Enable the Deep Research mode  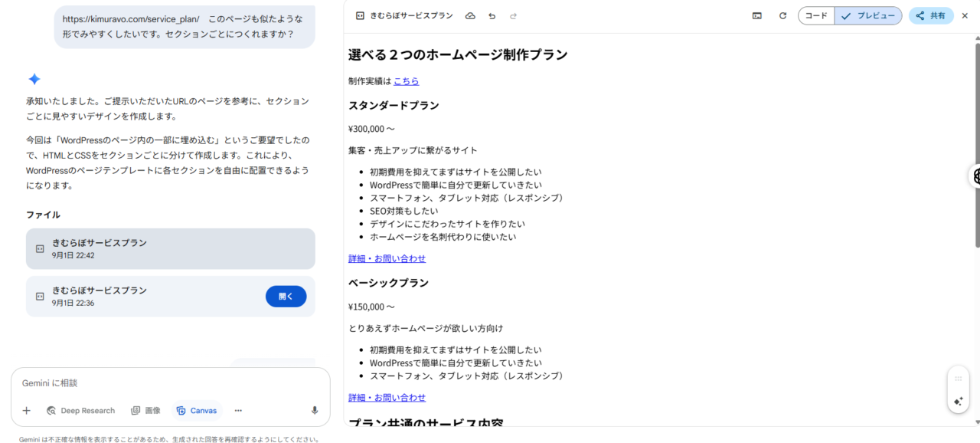pos(80,410)
